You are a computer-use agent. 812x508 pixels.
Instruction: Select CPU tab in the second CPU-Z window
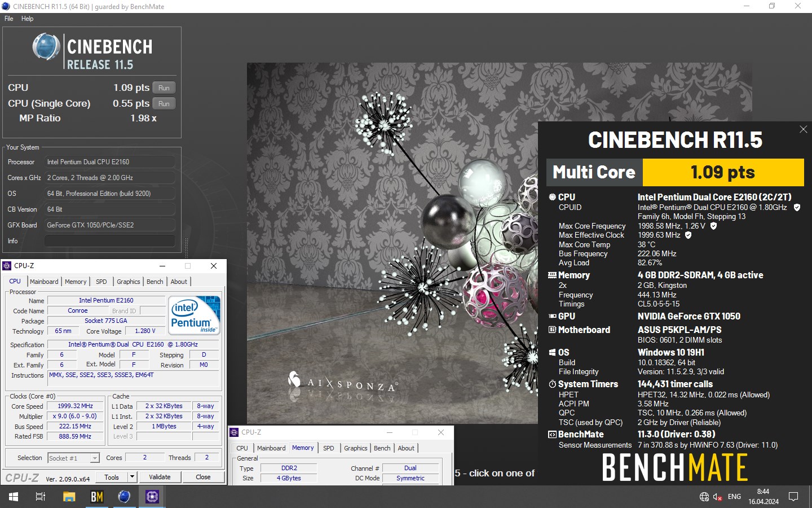(242, 448)
